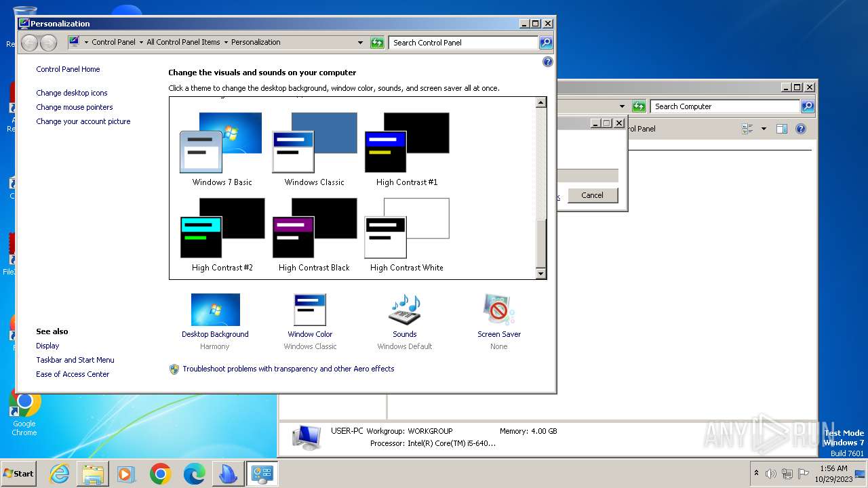Open blue bird app taskbar icon
The height and width of the screenshot is (488, 868).
point(228,474)
